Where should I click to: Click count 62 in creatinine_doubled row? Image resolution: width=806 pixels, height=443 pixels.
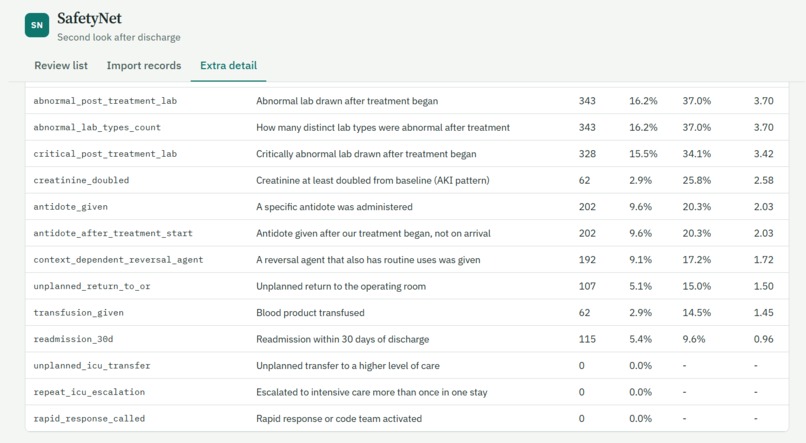pos(584,180)
